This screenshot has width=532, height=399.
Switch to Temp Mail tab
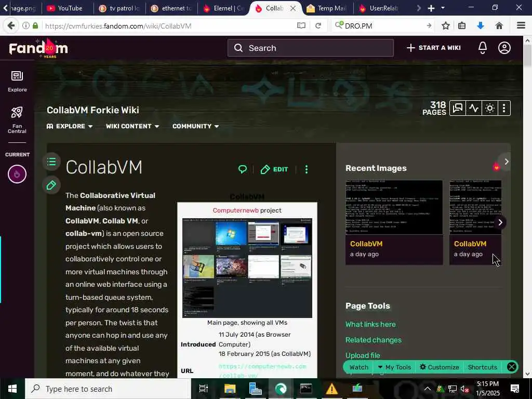click(x=327, y=8)
